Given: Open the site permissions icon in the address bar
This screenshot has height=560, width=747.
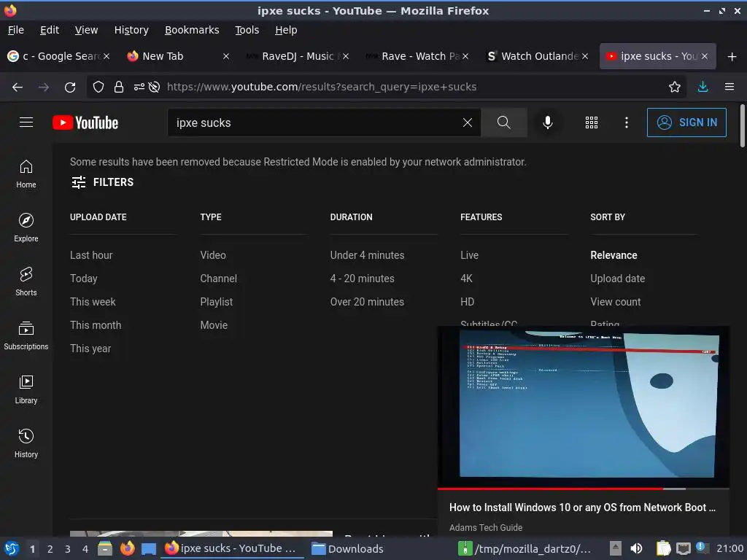Looking at the screenshot, I should (x=139, y=87).
